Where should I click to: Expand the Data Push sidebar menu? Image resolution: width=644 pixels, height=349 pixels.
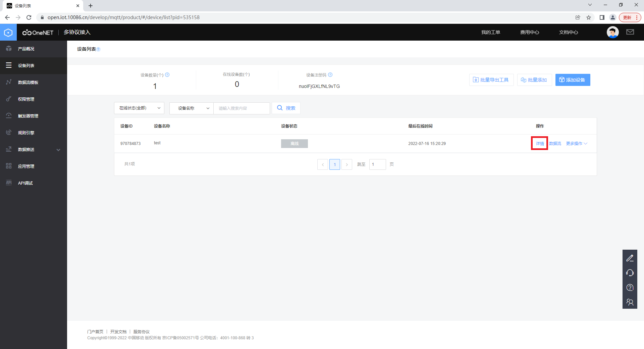(x=34, y=150)
